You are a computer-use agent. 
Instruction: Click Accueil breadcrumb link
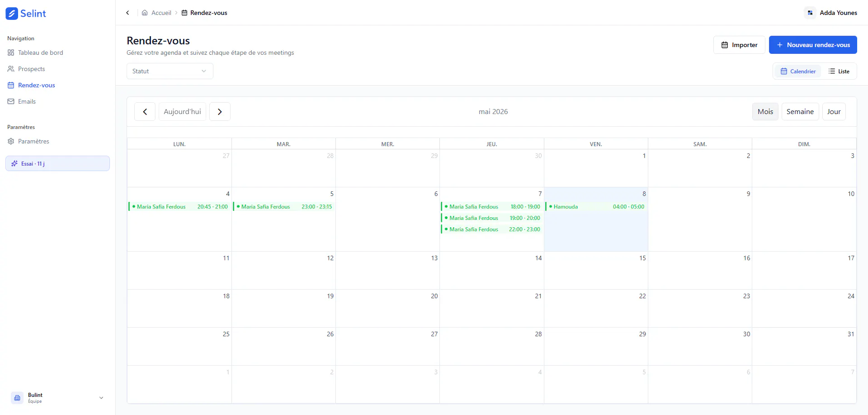tap(161, 13)
